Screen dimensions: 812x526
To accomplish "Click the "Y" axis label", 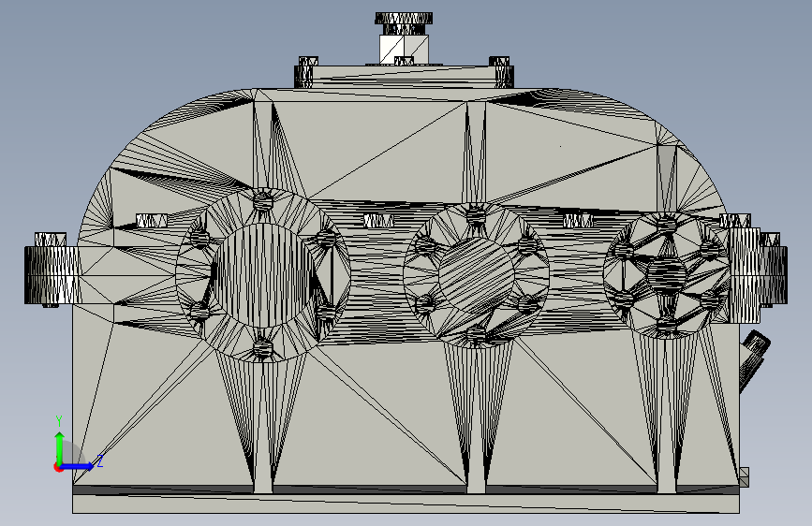I will point(59,421).
